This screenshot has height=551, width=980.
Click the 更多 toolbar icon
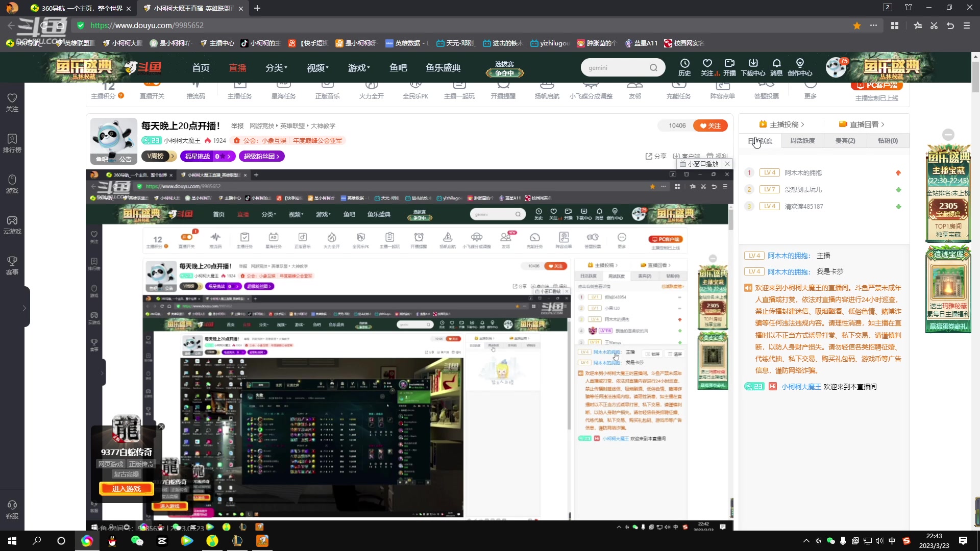[x=810, y=91]
